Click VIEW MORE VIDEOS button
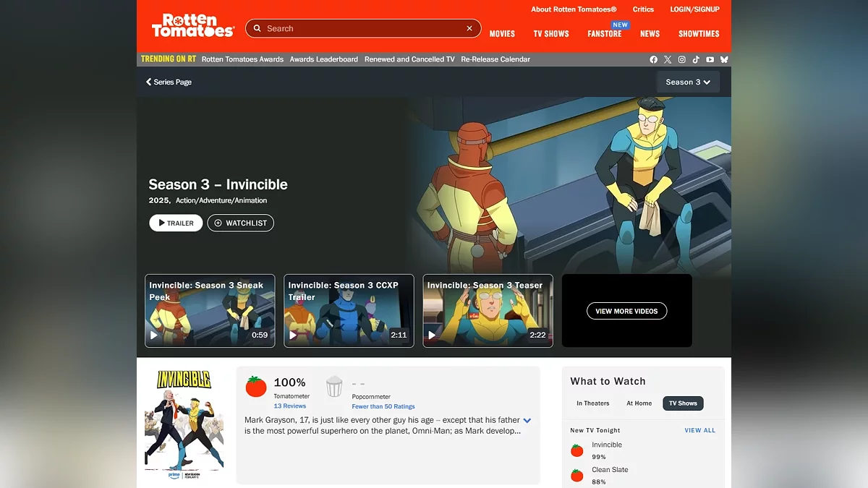Viewport: 868px width, 488px height. point(626,311)
